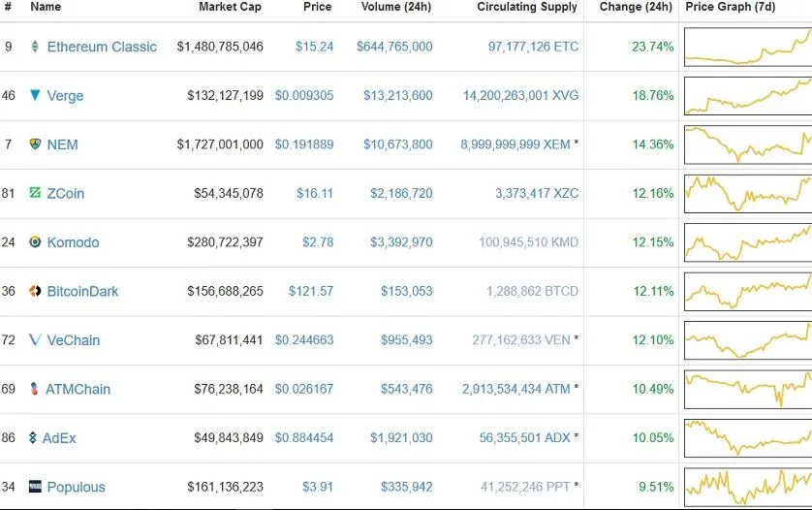Open the VeChain name link
The height and width of the screenshot is (510, 812).
point(74,340)
